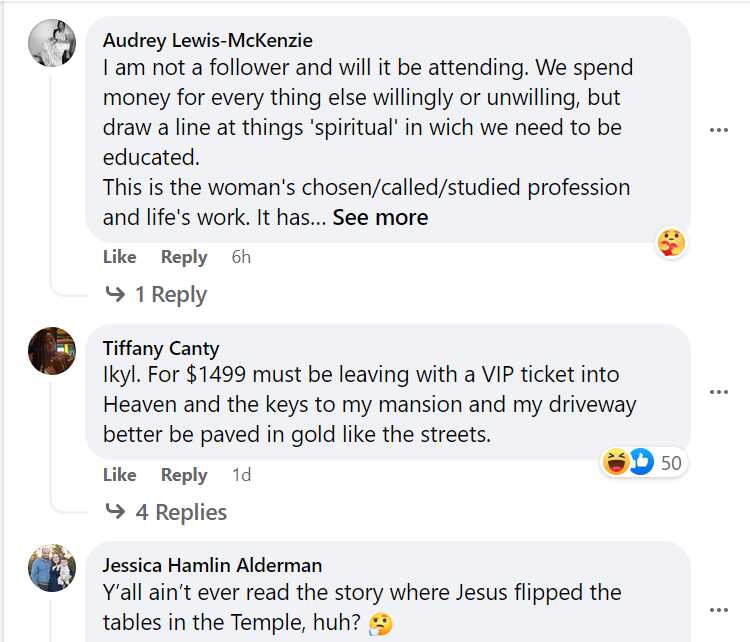
Task: Reply to Audrey Lewis-McKenzie's comment
Action: point(184,257)
